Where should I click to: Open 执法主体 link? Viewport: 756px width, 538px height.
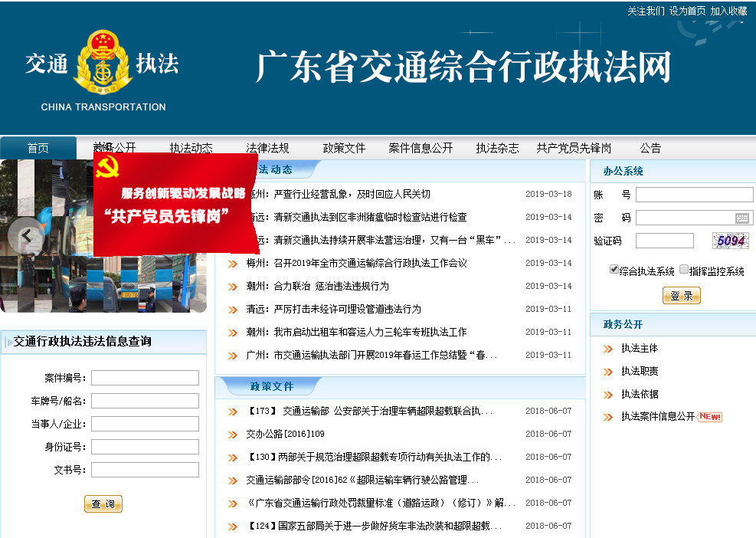(x=640, y=349)
